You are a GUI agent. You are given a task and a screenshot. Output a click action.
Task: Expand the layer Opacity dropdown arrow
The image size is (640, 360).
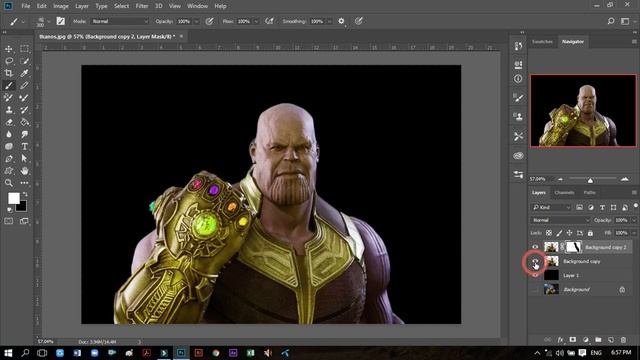634,220
